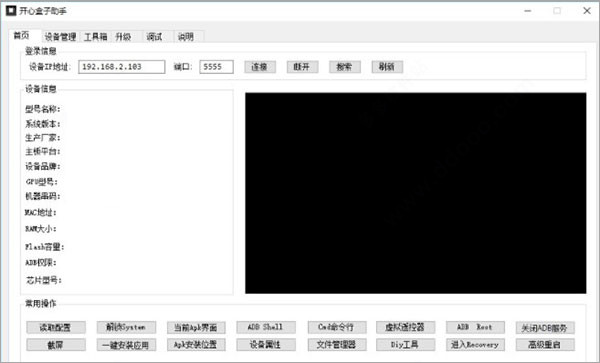The height and width of the screenshot is (363, 600).
Task: Click the device IP address field
Action: tap(122, 67)
